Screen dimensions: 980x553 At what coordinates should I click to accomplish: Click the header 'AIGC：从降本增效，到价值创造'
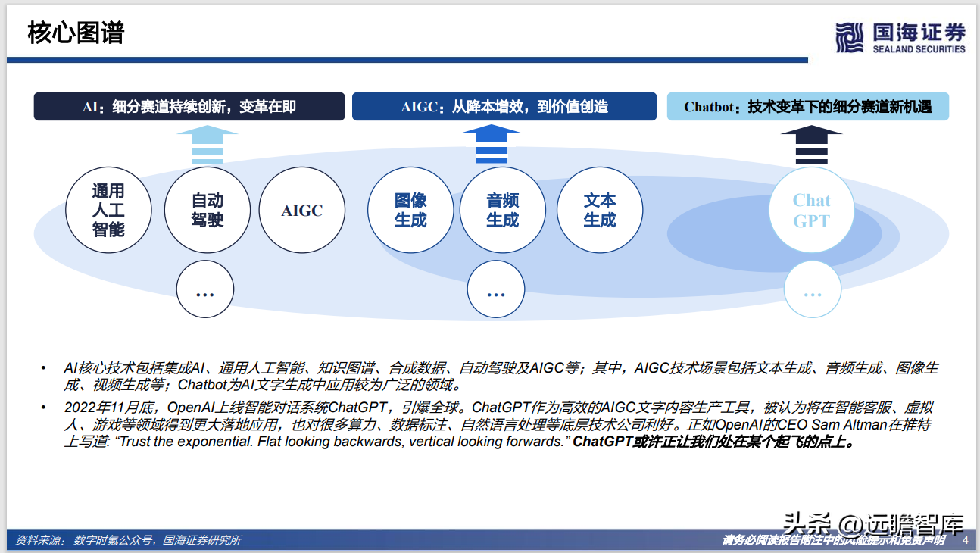pyautogui.click(x=504, y=107)
